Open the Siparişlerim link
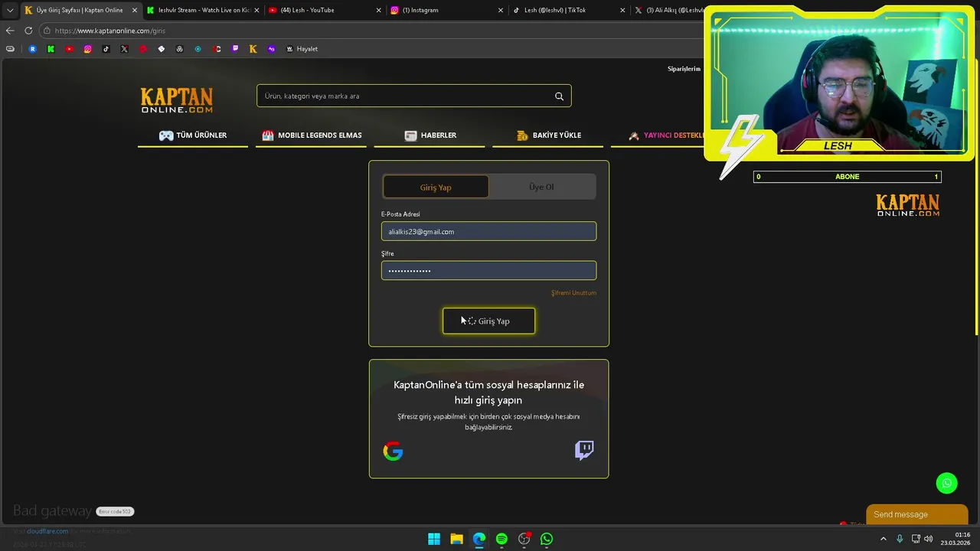The image size is (980, 551). click(684, 69)
